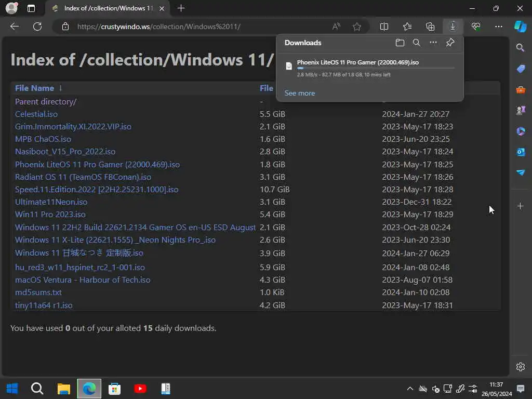Download tiny11a64 r1.iso
This screenshot has height=399, width=532.
tap(44, 305)
